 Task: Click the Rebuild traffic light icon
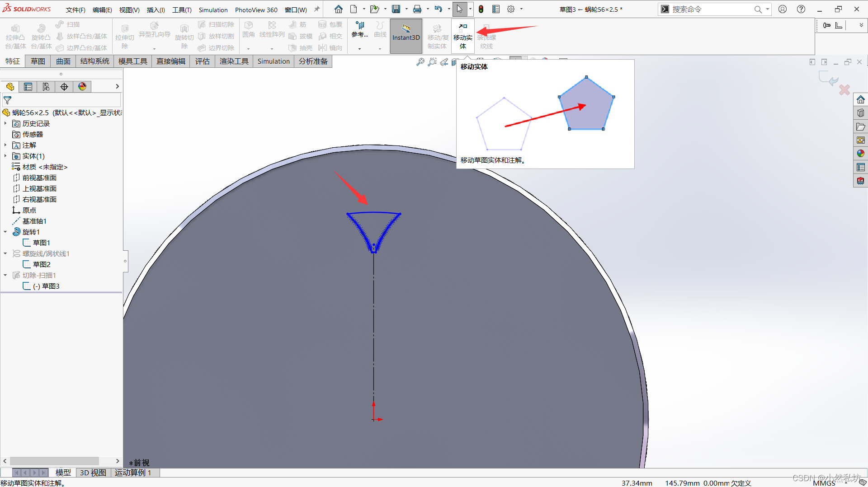pos(481,9)
